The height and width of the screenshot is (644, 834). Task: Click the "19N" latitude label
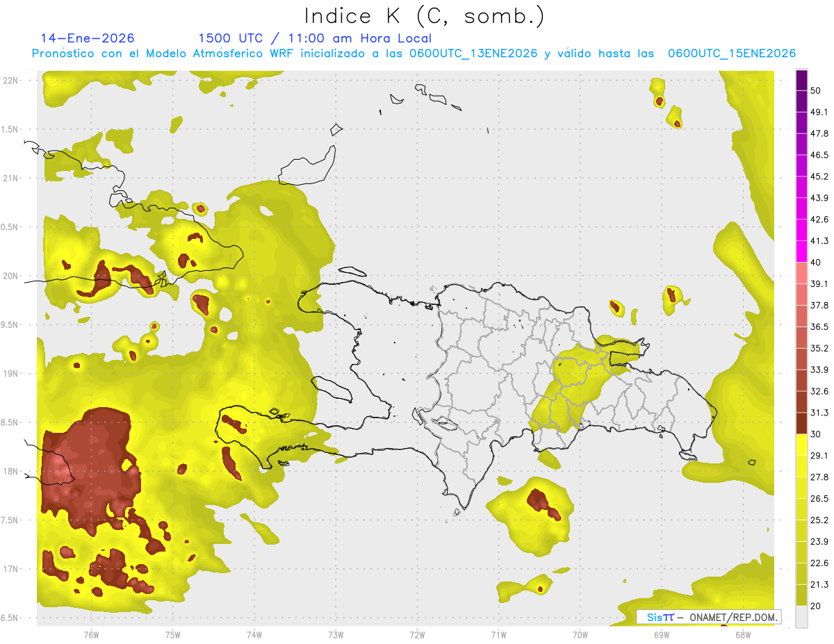click(11, 374)
